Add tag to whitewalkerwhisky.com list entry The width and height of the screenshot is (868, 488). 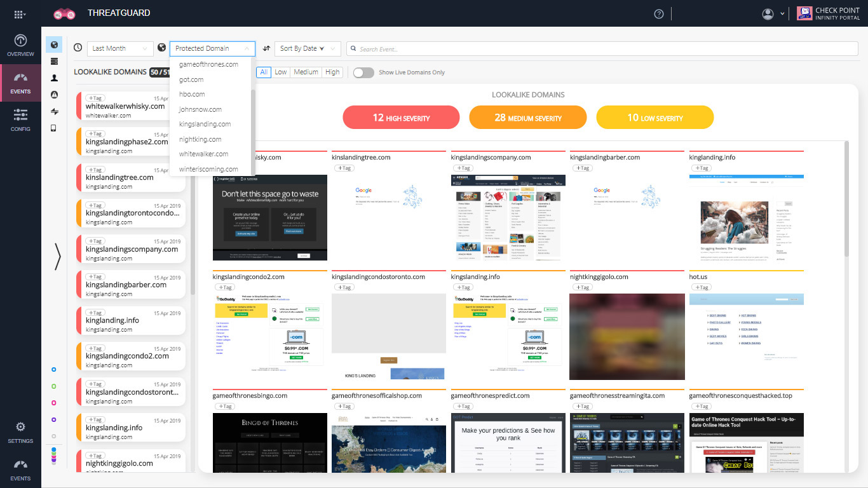95,98
